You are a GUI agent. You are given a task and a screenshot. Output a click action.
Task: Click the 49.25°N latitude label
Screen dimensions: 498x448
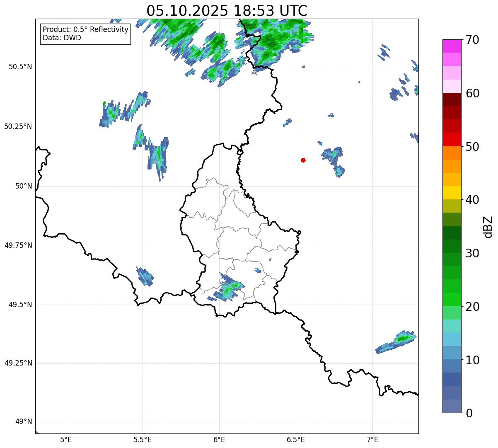pyautogui.click(x=18, y=363)
